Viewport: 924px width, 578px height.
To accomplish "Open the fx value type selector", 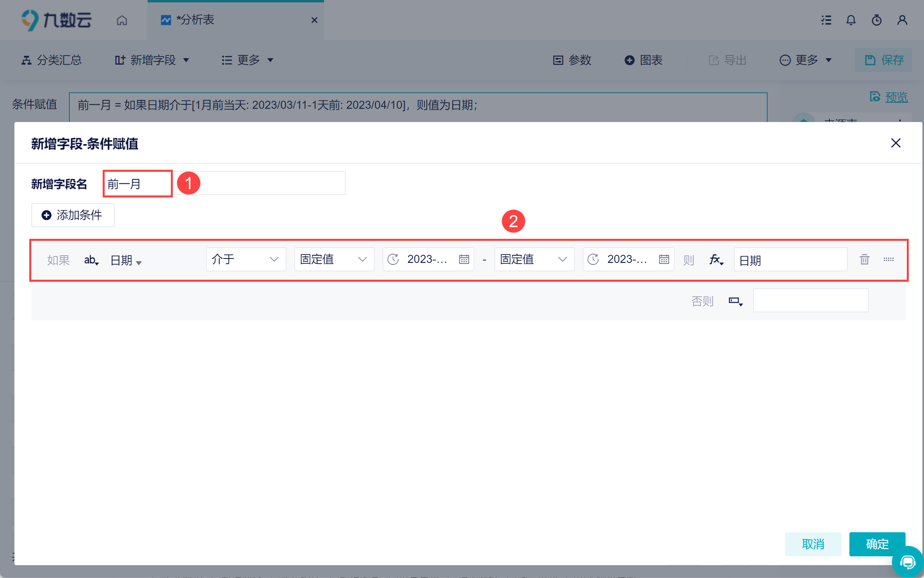I will [x=716, y=260].
